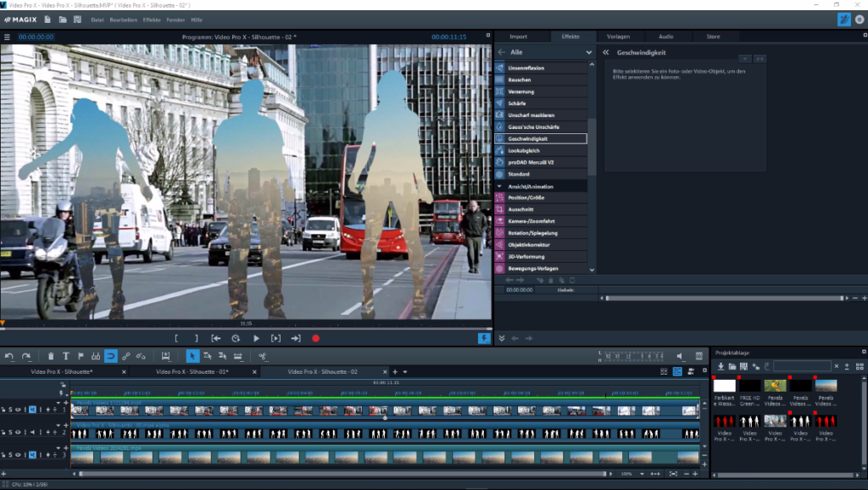This screenshot has width=868, height=490.
Task: Click the Kamera-/Zoomfahrt effect icon
Action: (x=500, y=221)
